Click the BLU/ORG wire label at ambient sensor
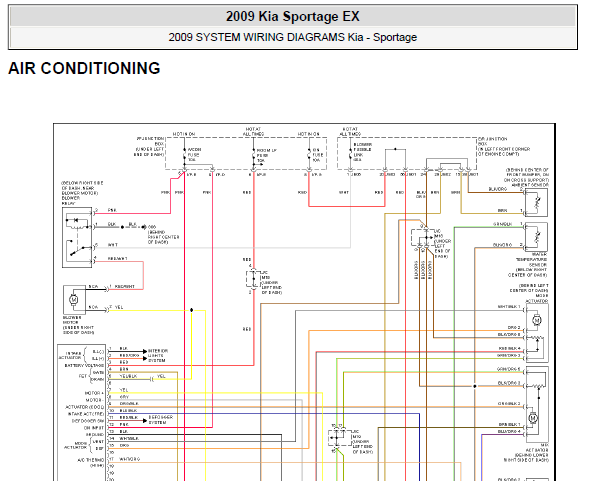This screenshot has width=607, height=481. pos(497,189)
